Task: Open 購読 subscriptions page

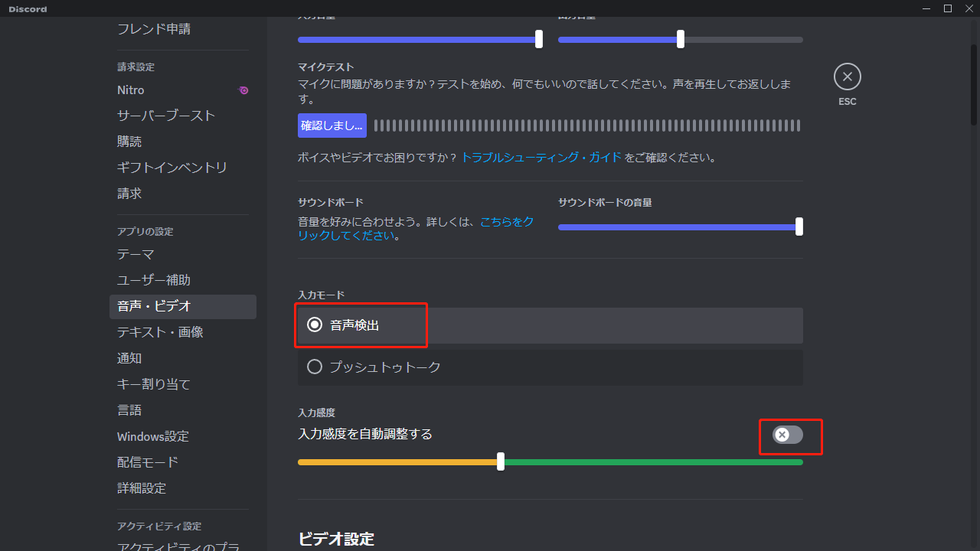Action: (x=182, y=142)
